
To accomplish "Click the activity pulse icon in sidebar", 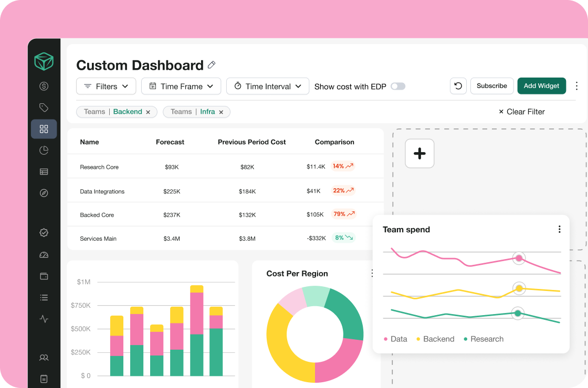I will (44, 319).
